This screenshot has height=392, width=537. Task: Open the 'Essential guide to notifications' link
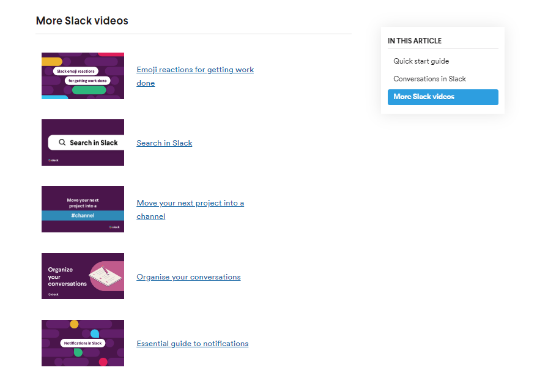(193, 344)
